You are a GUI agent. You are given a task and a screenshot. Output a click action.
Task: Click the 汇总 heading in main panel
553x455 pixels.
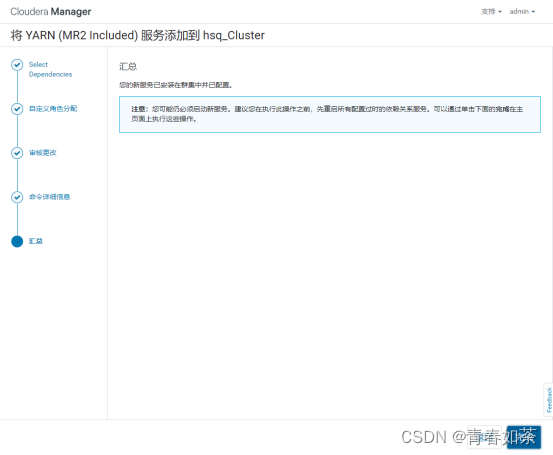128,66
